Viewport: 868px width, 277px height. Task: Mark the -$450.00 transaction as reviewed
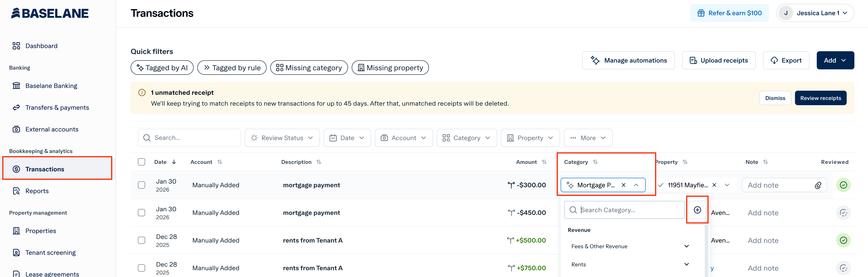pyautogui.click(x=843, y=213)
